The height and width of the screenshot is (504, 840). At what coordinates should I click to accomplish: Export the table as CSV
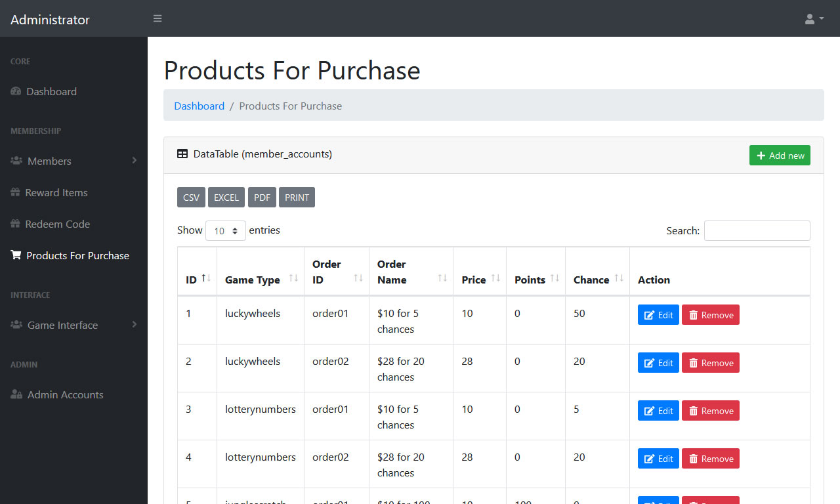click(191, 197)
